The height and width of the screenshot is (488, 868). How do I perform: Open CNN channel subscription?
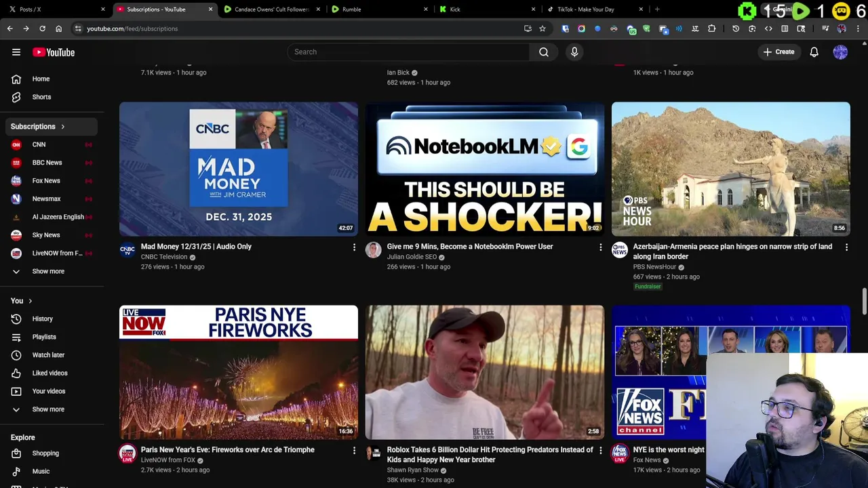point(53,144)
